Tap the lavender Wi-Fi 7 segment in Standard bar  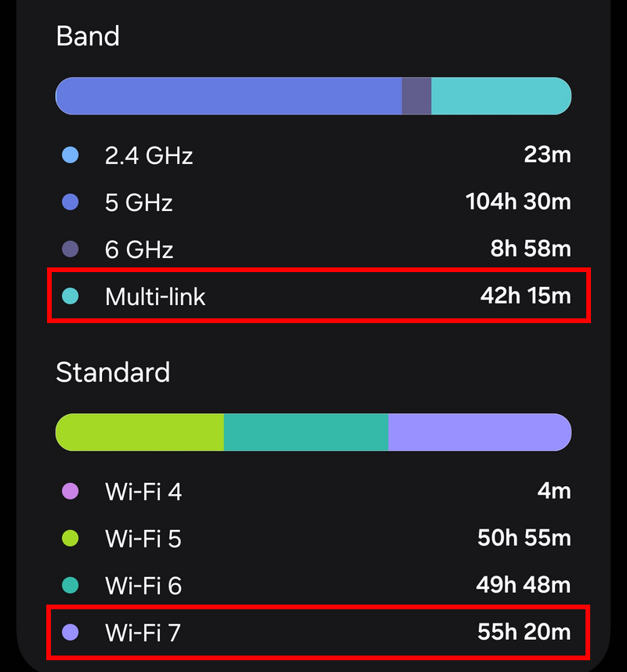pyautogui.click(x=480, y=432)
